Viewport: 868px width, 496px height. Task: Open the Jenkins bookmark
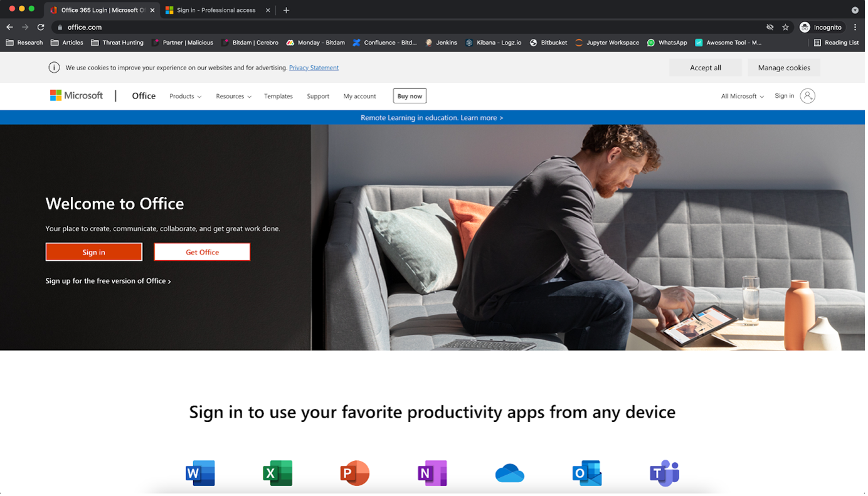tap(442, 43)
